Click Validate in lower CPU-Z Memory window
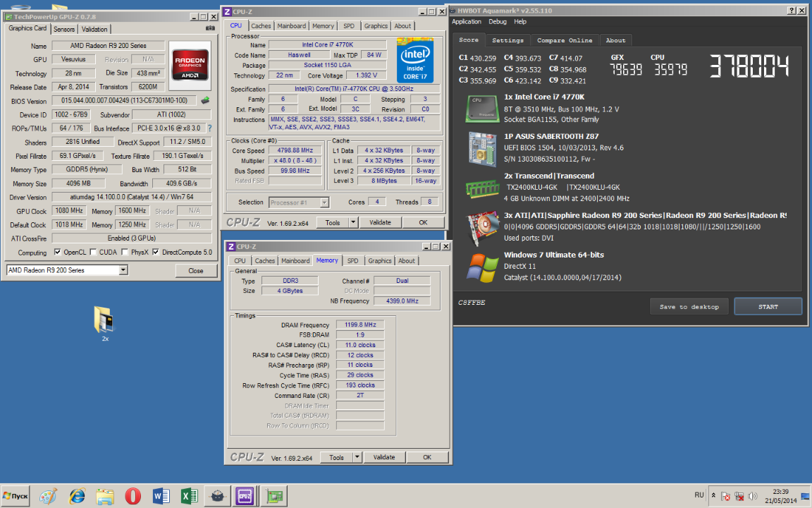812x508 pixels. point(384,457)
